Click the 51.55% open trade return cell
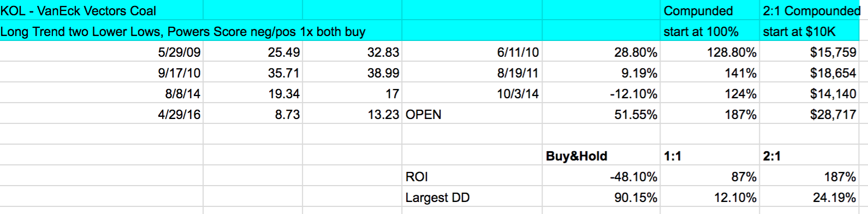868x214 pixels. click(x=601, y=115)
